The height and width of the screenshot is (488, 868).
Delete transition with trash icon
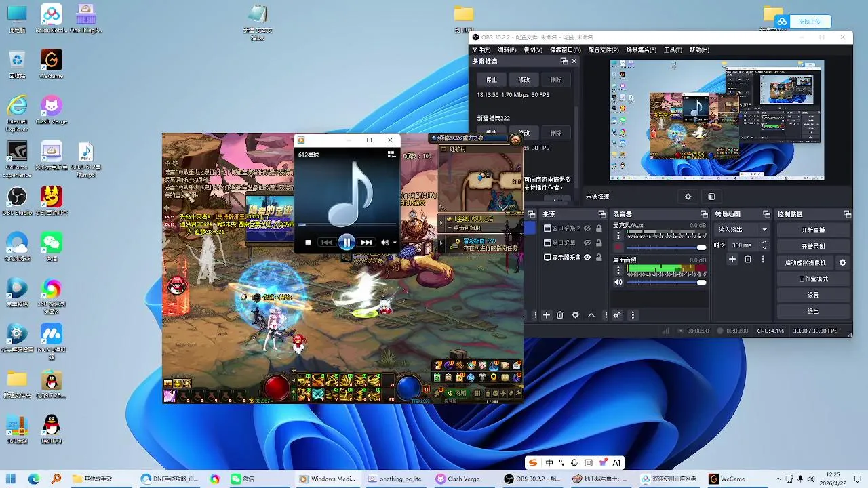(x=748, y=259)
